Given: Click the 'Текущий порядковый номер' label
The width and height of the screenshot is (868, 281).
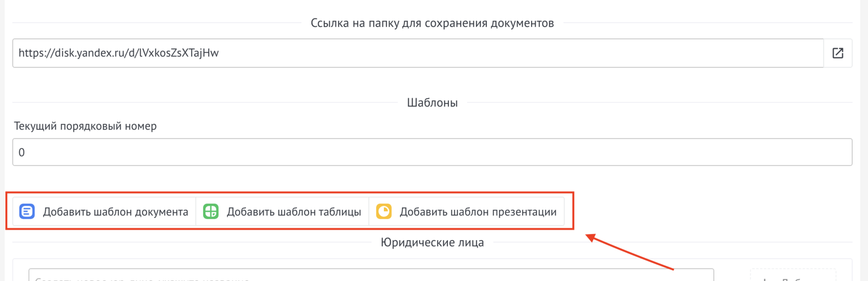Looking at the screenshot, I should (85, 126).
